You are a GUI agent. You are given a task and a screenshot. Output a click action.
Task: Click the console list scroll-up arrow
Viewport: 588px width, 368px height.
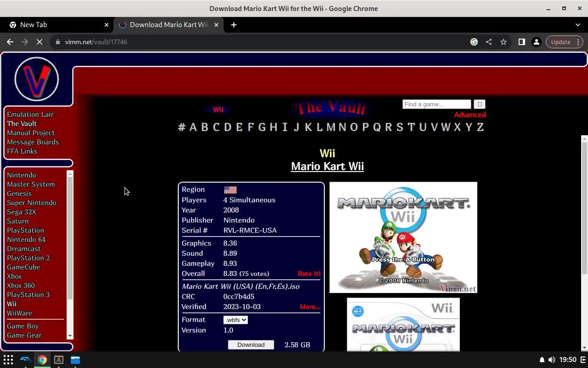(70, 173)
